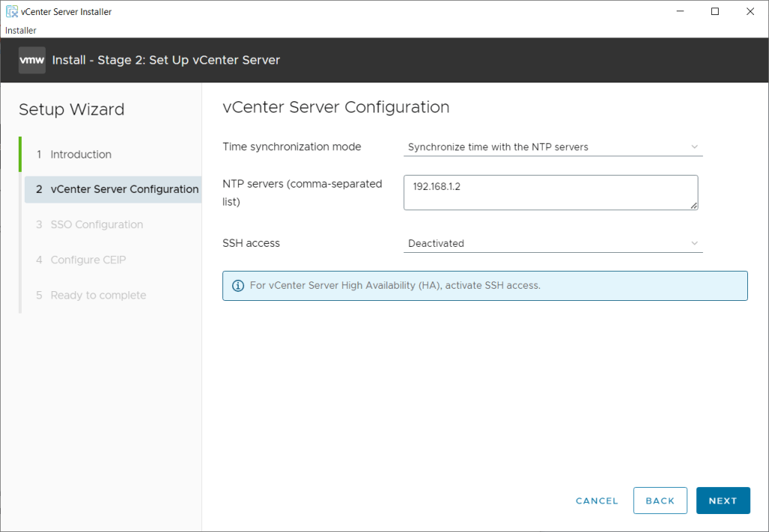Minimize the installer window
Viewport: 769px width, 532px height.
click(680, 11)
